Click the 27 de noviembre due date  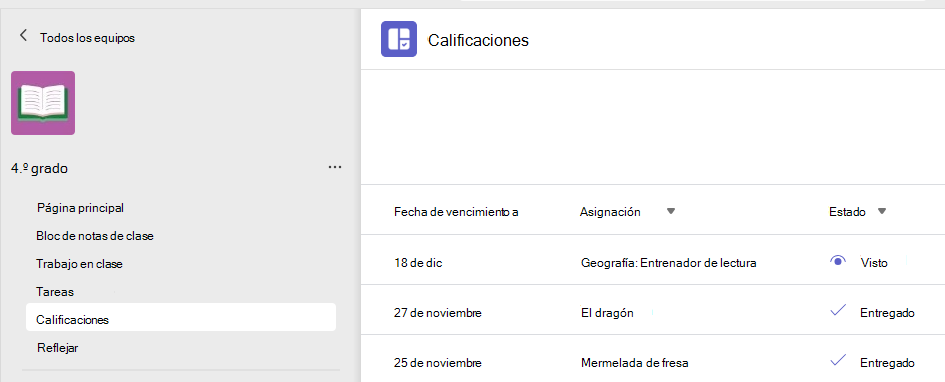tap(438, 313)
